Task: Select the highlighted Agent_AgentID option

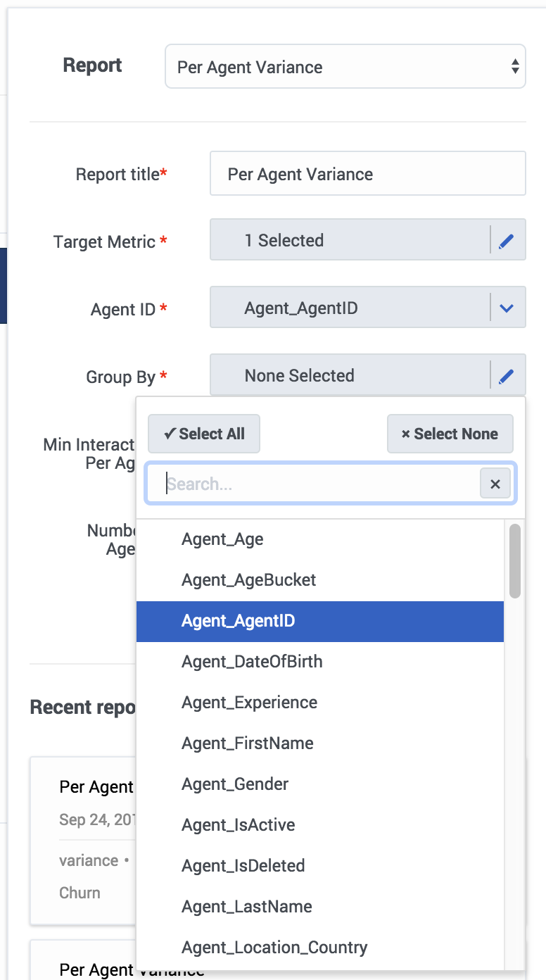Action: tap(239, 622)
